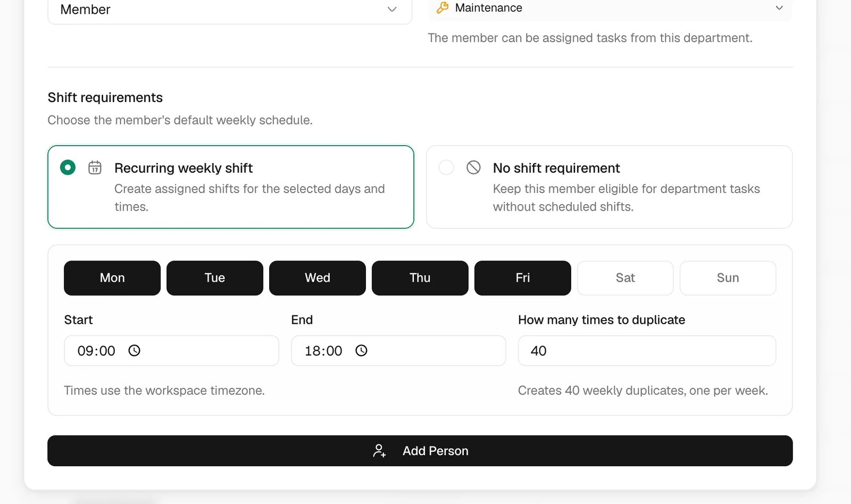Click the wrench icon beside Maintenance
Screen dimensions: 851x504
443,7
